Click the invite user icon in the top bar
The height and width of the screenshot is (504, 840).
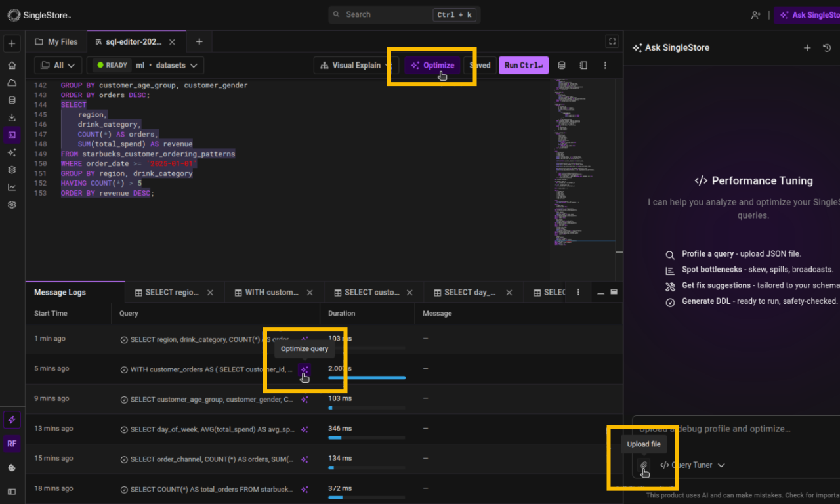pyautogui.click(x=756, y=15)
